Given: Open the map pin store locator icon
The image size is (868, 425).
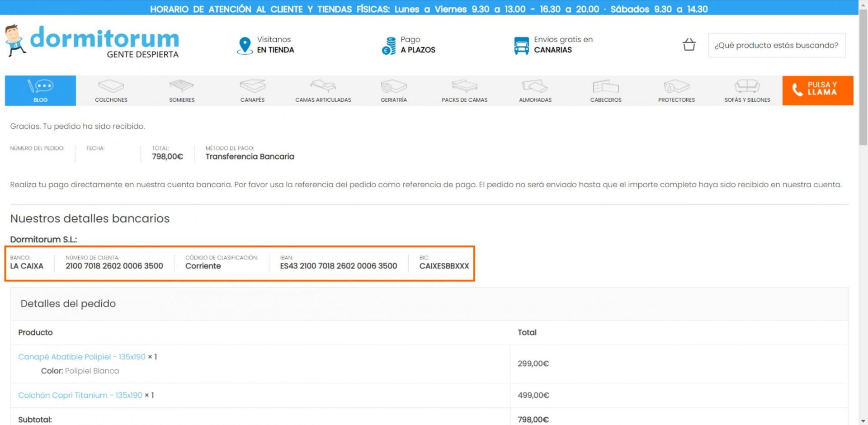Looking at the screenshot, I should pos(245,46).
